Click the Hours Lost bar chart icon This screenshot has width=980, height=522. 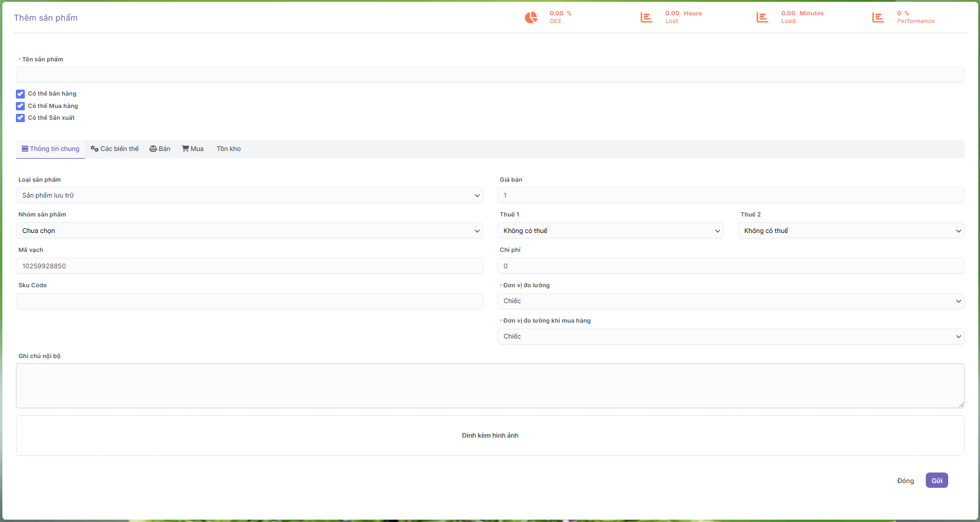(x=646, y=18)
